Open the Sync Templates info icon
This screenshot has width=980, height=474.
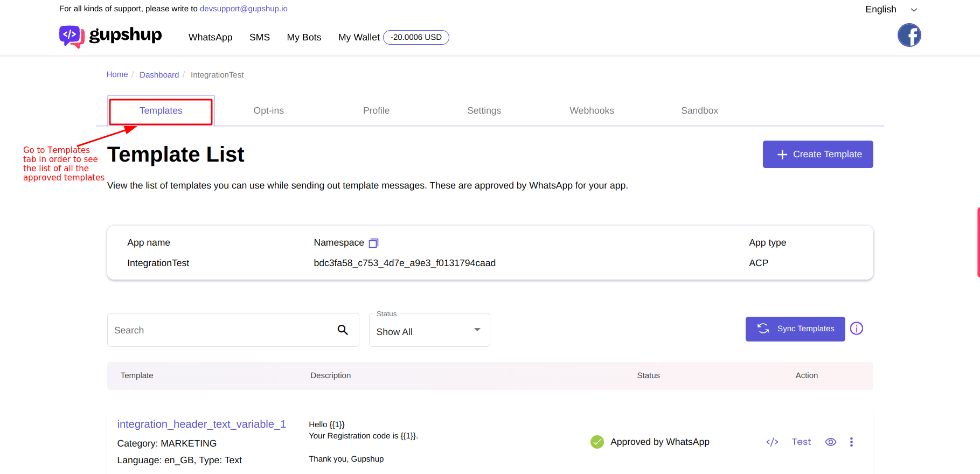point(857,329)
